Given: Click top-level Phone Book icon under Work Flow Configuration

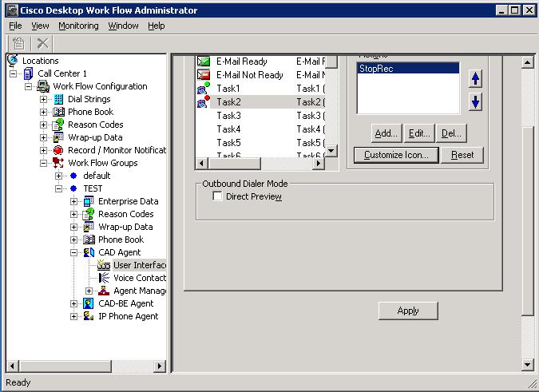Looking at the screenshot, I should [58, 112].
